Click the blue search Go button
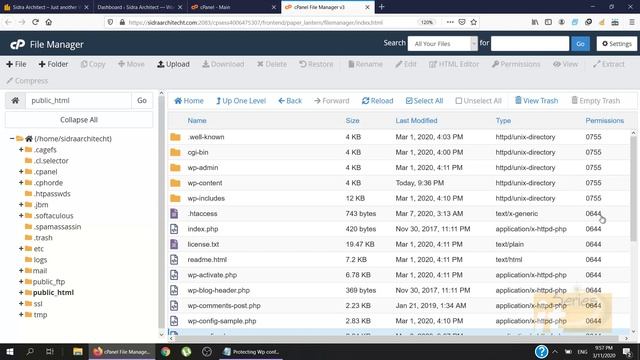The height and width of the screenshot is (360, 640). pyautogui.click(x=580, y=44)
